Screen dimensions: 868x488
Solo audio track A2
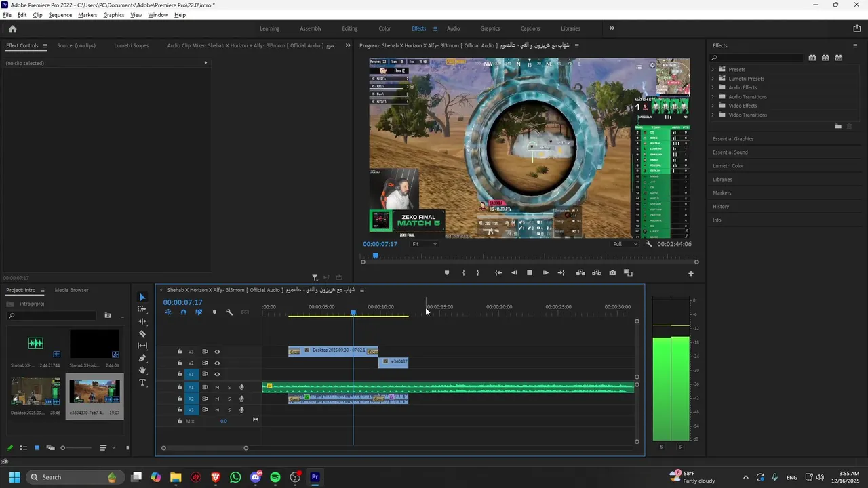[229, 399]
